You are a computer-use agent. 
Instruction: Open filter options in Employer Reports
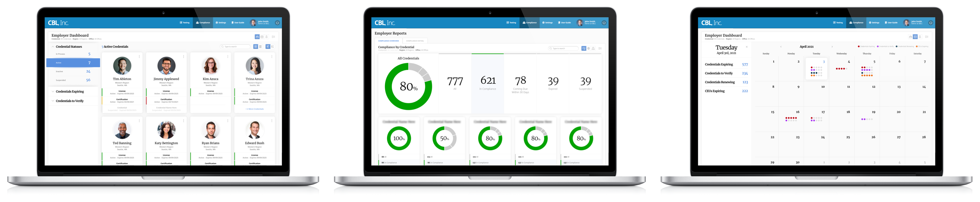pyautogui.click(x=600, y=49)
